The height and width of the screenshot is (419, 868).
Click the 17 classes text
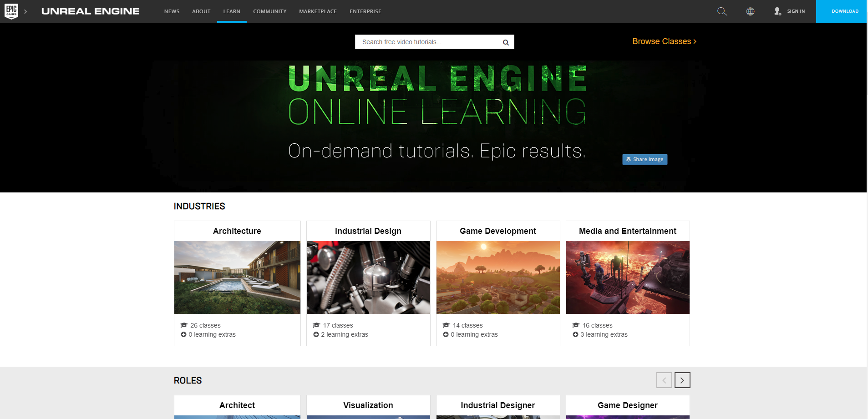(338, 325)
